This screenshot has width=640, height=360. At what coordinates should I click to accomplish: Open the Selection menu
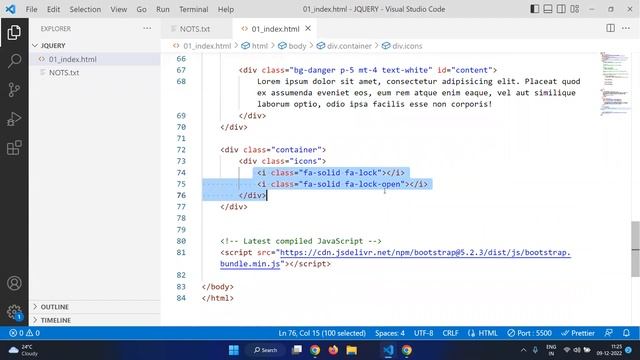(85, 9)
